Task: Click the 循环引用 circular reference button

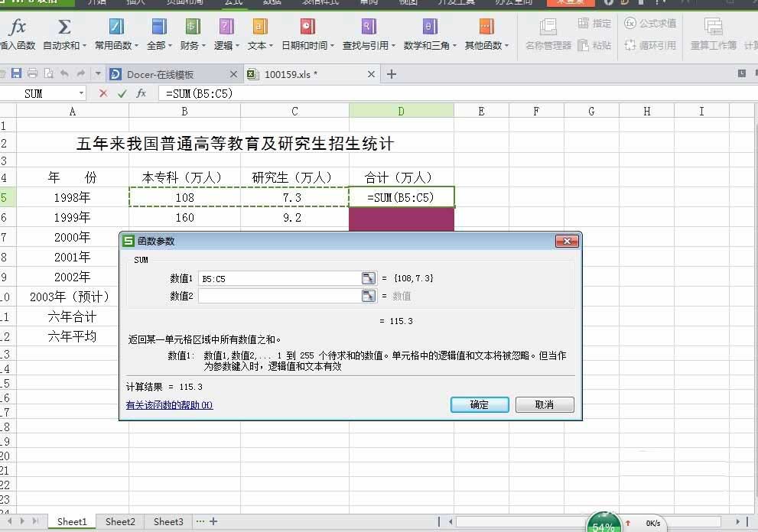Action: (x=650, y=45)
